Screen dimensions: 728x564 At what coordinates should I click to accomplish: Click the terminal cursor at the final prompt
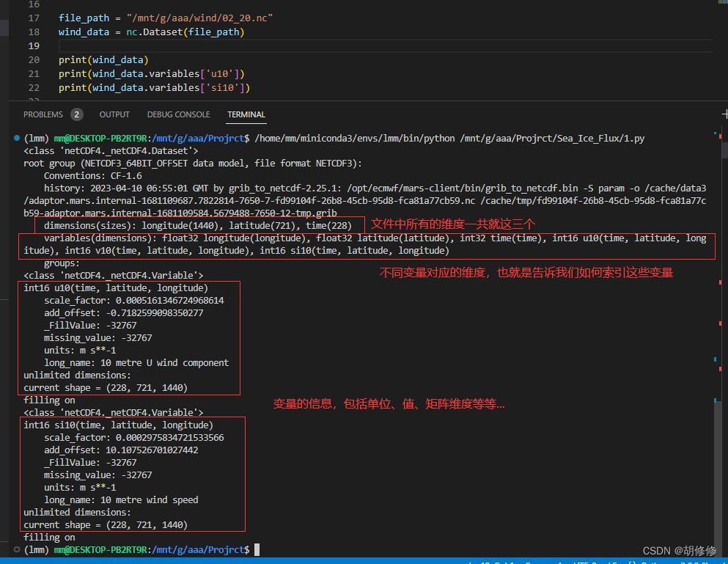(257, 549)
